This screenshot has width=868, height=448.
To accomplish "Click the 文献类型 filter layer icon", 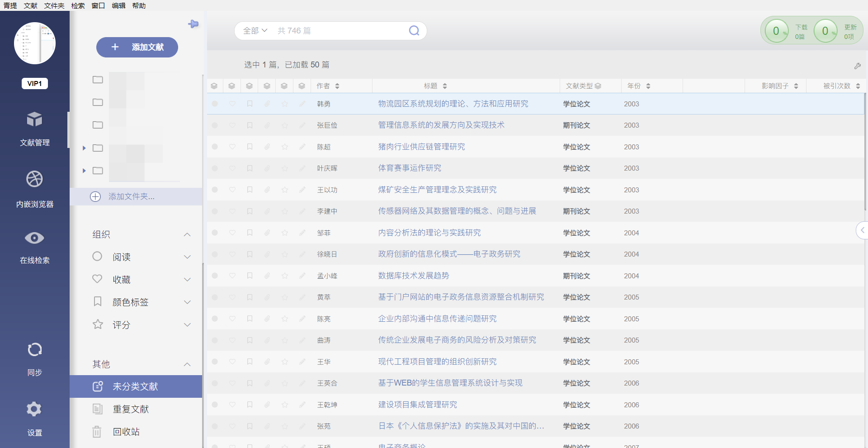I will [x=598, y=86].
